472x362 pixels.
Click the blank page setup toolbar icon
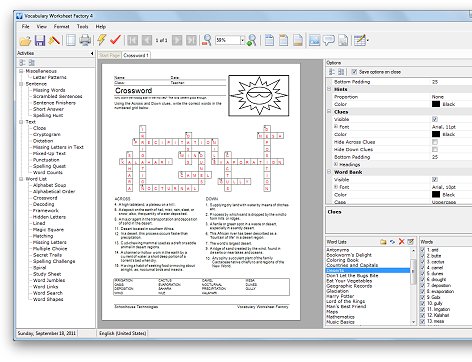[x=70, y=40]
